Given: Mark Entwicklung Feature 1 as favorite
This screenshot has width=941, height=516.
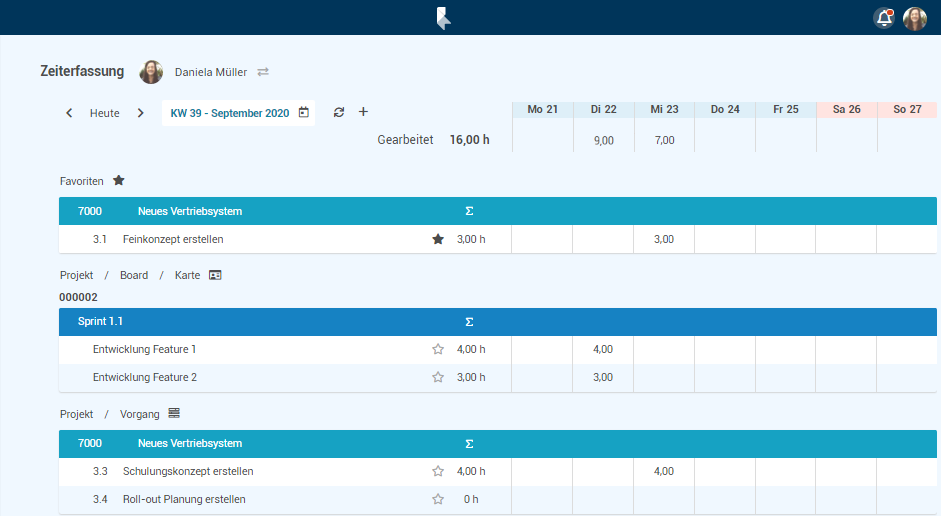Looking at the screenshot, I should pos(437,349).
